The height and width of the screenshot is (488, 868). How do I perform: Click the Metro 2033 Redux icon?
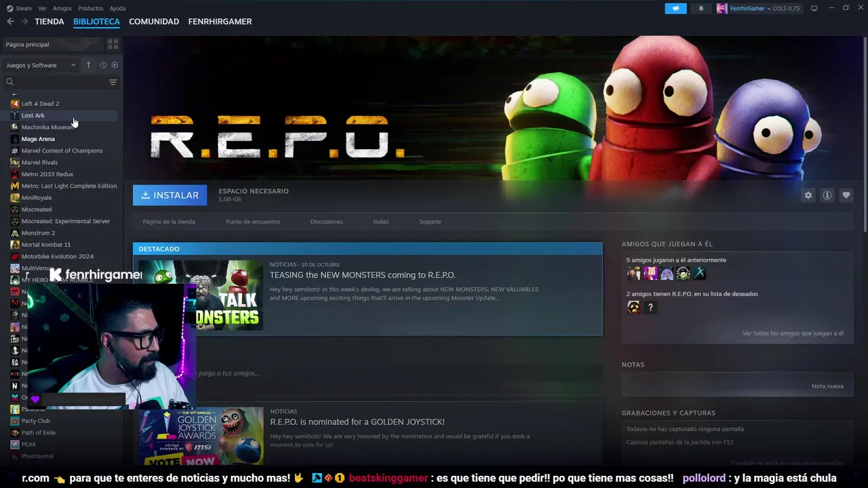click(x=15, y=174)
